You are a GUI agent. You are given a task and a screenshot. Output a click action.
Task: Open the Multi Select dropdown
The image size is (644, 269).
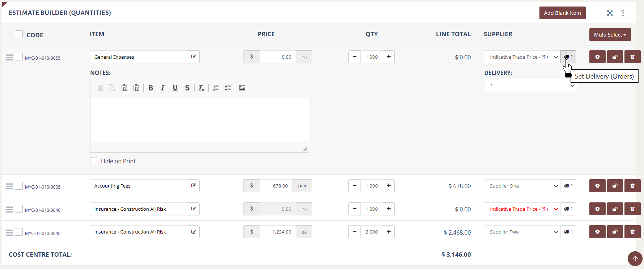click(x=610, y=35)
